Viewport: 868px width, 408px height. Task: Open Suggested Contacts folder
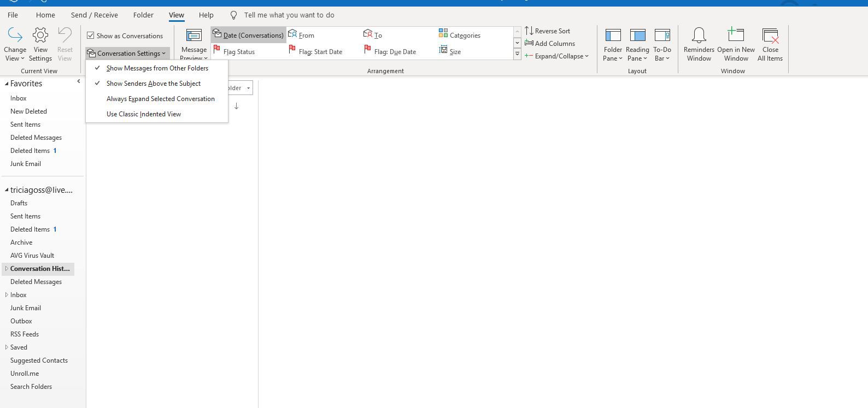(39, 360)
